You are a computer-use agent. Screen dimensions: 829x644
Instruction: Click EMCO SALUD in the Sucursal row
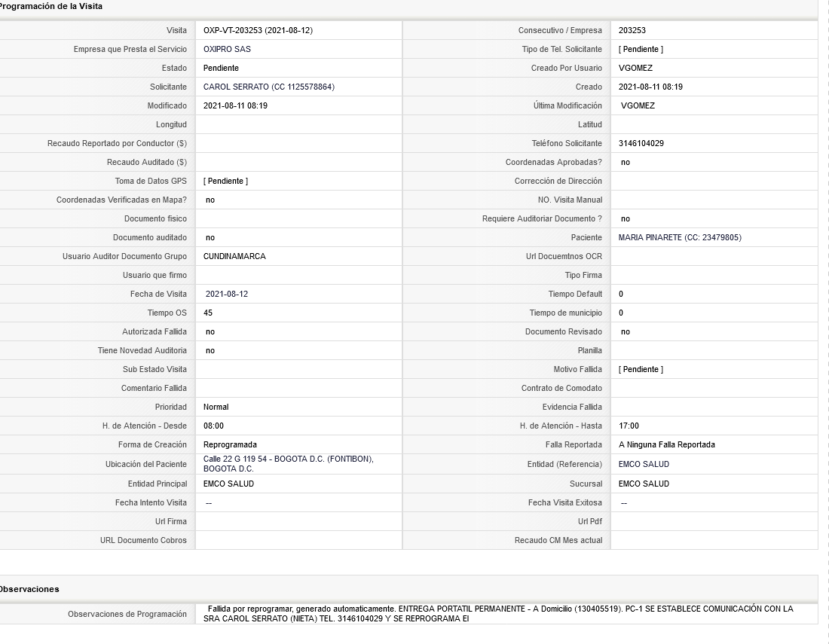click(644, 484)
